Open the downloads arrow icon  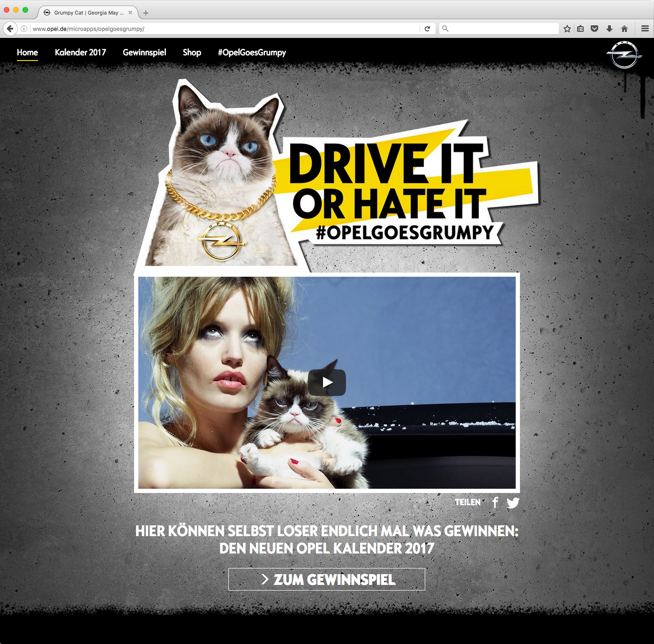[609, 29]
